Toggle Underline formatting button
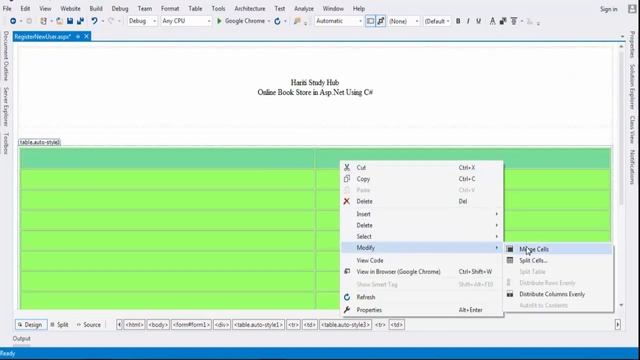 tap(478, 21)
